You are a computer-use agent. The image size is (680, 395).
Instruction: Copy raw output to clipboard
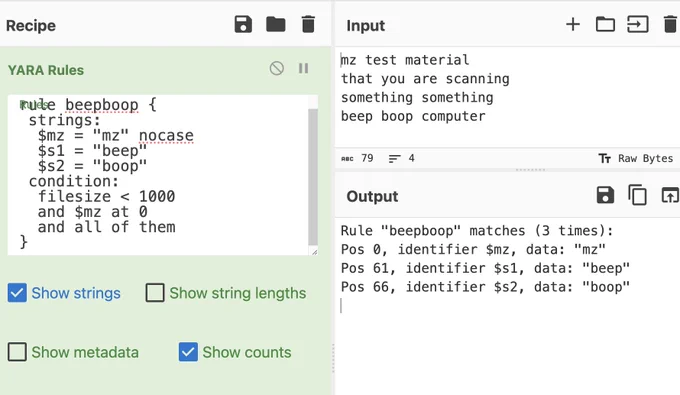[x=638, y=195]
